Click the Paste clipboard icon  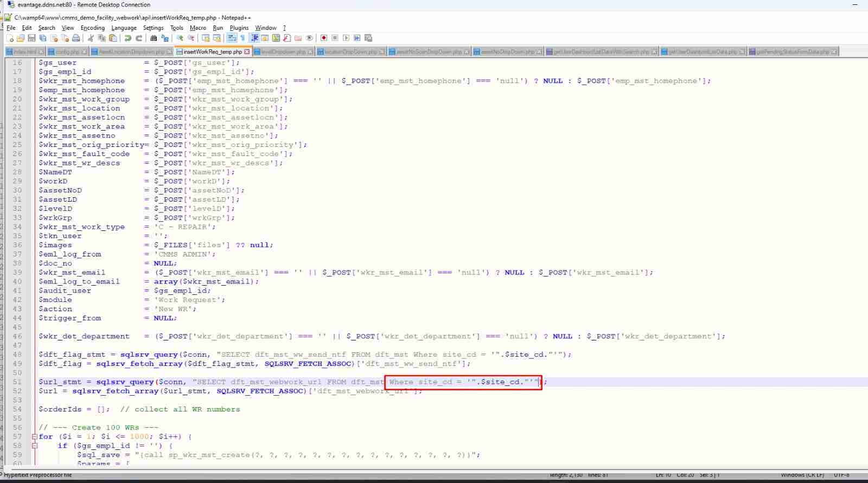tap(113, 38)
